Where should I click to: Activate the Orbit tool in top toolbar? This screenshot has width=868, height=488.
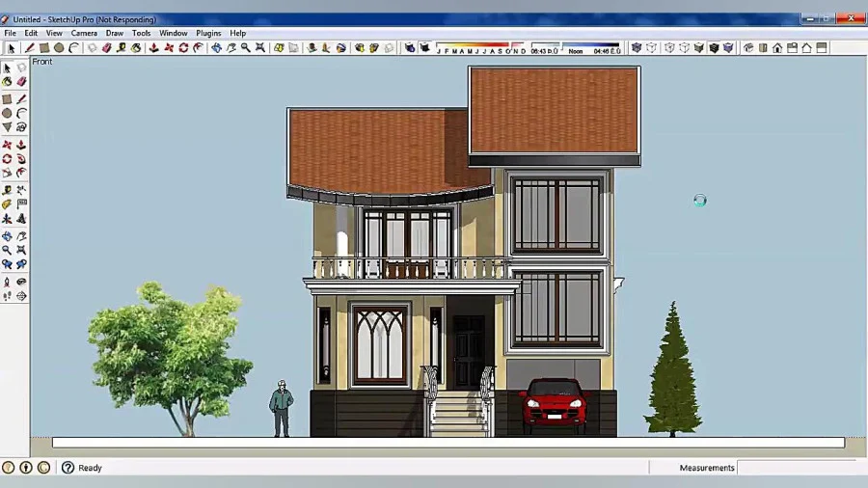click(x=216, y=48)
